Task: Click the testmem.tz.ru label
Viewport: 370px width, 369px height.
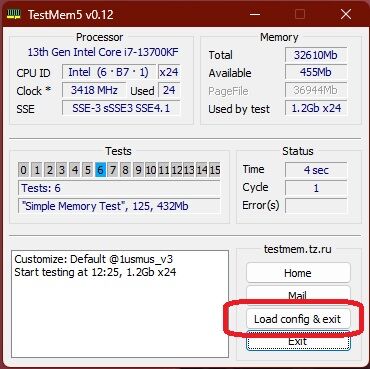Action: 298,249
